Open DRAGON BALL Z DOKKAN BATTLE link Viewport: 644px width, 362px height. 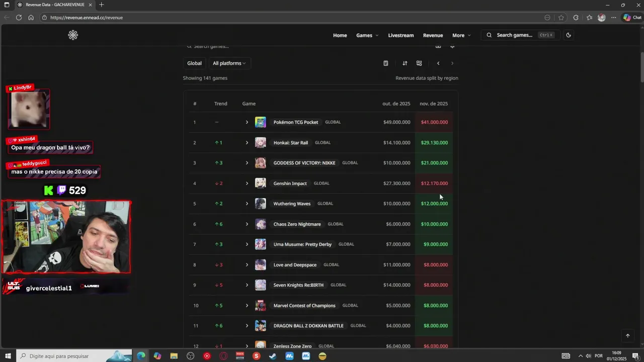308,326
